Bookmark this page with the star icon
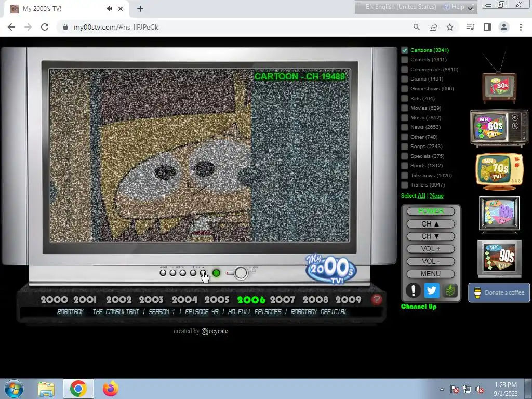This screenshot has width=532, height=399. [x=450, y=27]
